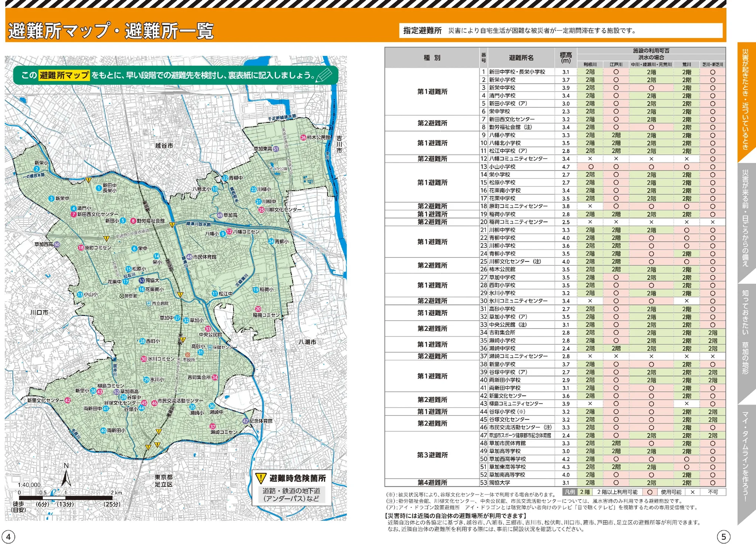Viewport: 756px width, 544px height.
Task: Click the 避難所マップ・避難所一覧 page title
Action: point(111,31)
